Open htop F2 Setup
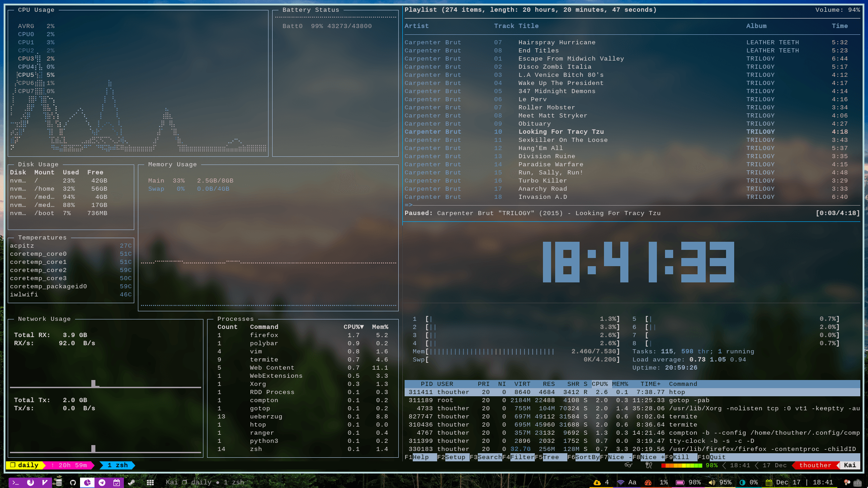Screen dimensions: 868x488 (x=453, y=457)
